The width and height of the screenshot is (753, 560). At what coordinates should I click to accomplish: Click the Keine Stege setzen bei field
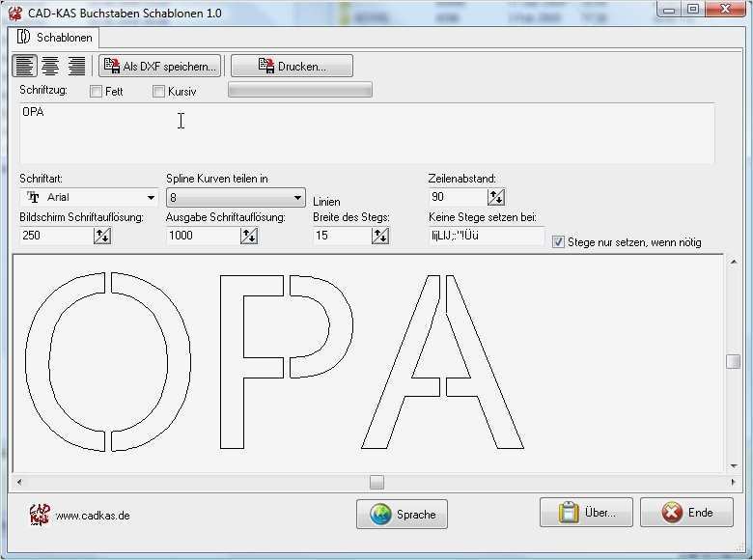(x=486, y=236)
